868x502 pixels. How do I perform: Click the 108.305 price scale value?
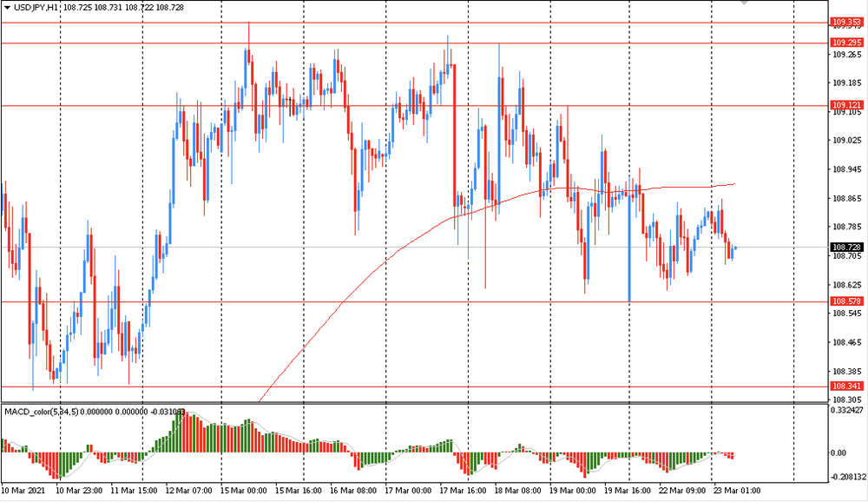[x=847, y=400]
